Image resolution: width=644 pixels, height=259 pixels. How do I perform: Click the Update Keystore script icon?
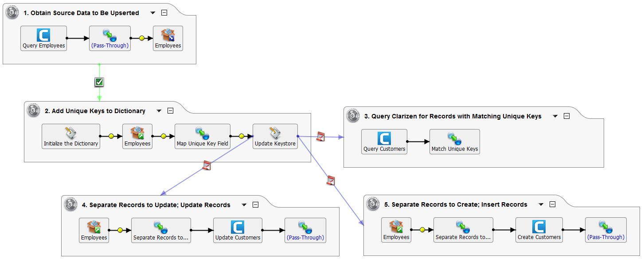click(x=275, y=133)
